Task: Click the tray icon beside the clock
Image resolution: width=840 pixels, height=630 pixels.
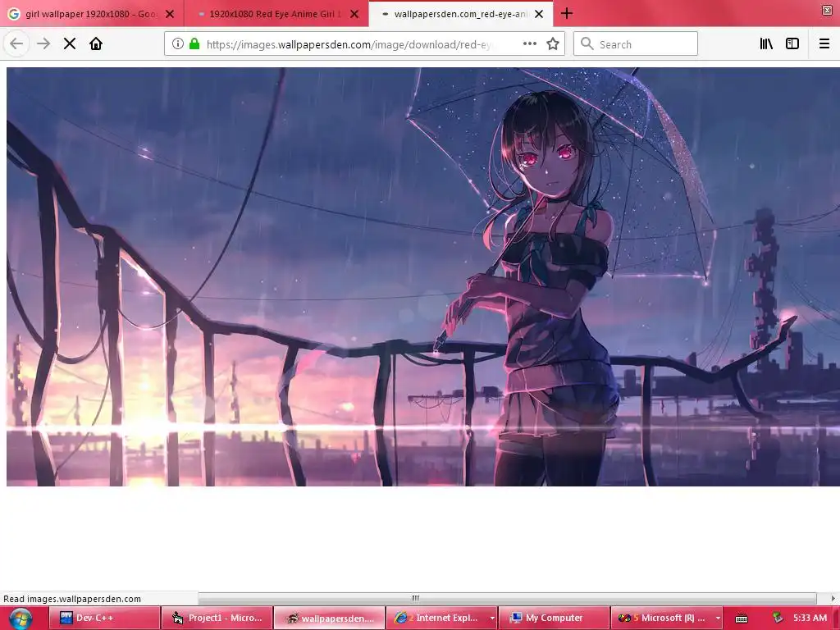Action: tap(778, 619)
